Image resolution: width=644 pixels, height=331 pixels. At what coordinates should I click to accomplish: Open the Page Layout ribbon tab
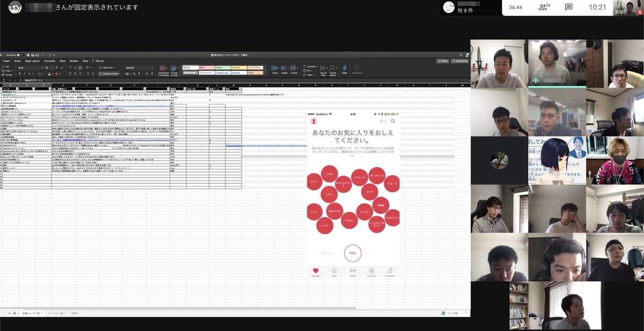coord(32,61)
